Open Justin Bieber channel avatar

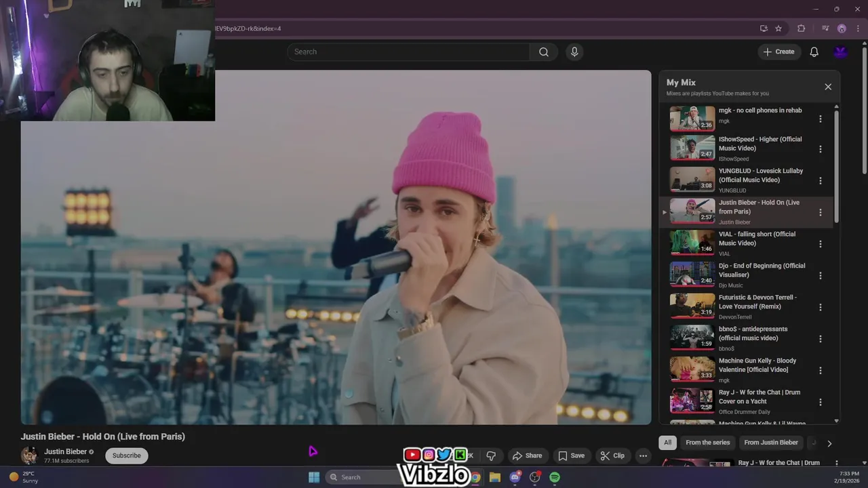pyautogui.click(x=29, y=455)
